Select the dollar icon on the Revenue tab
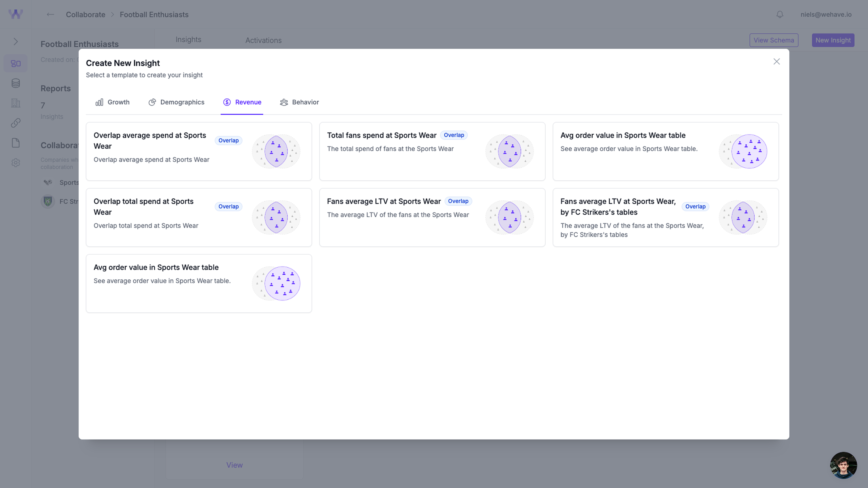 (227, 102)
